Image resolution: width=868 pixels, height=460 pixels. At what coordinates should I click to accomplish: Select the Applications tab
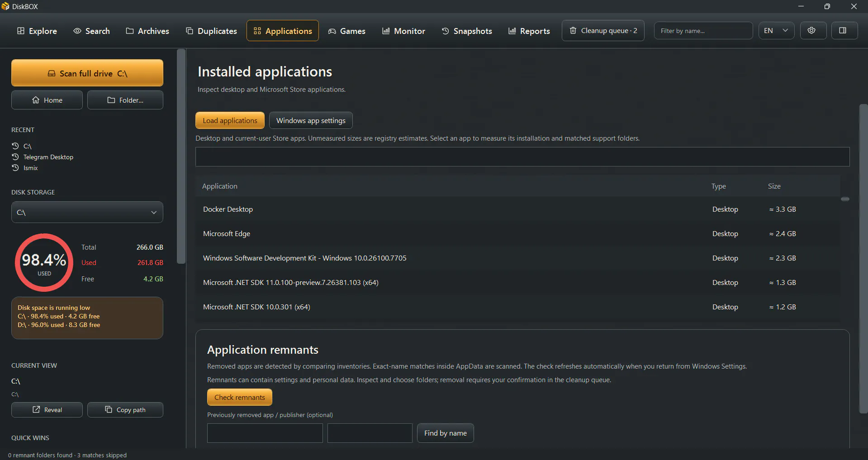pyautogui.click(x=283, y=31)
